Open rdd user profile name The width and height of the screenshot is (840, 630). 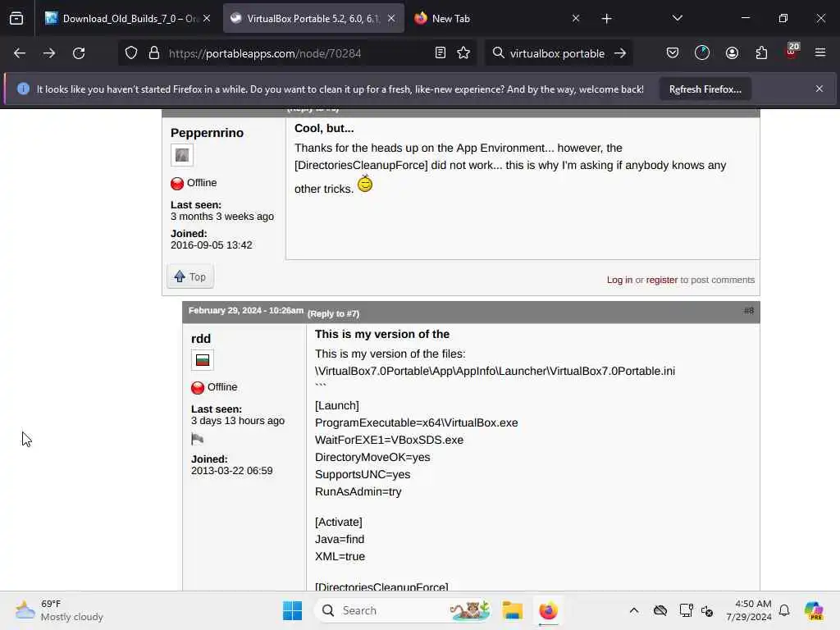[201, 339]
